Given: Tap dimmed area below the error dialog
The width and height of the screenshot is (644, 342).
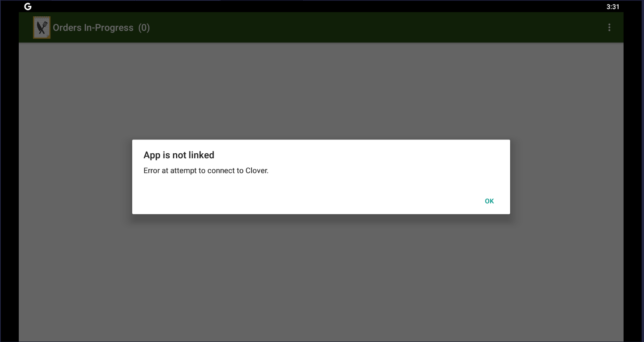Looking at the screenshot, I should click(x=321, y=278).
